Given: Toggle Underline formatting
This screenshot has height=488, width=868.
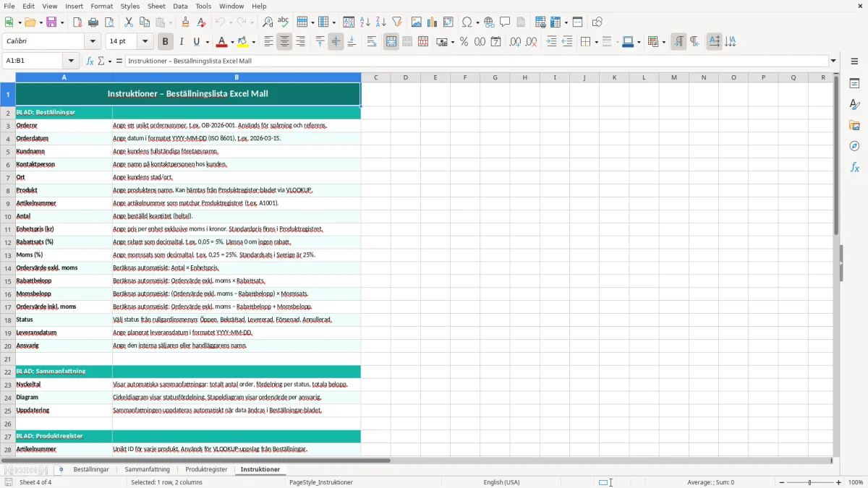Looking at the screenshot, I should tap(197, 42).
